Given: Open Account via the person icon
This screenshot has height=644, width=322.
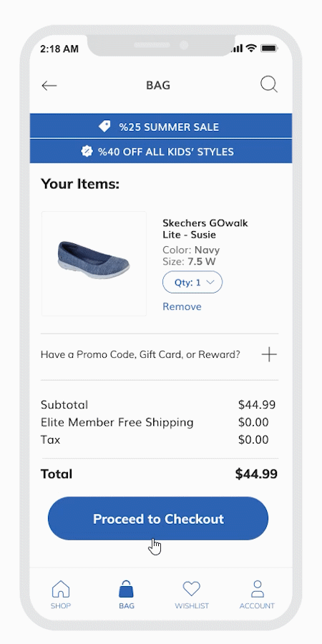Looking at the screenshot, I should (x=257, y=589).
